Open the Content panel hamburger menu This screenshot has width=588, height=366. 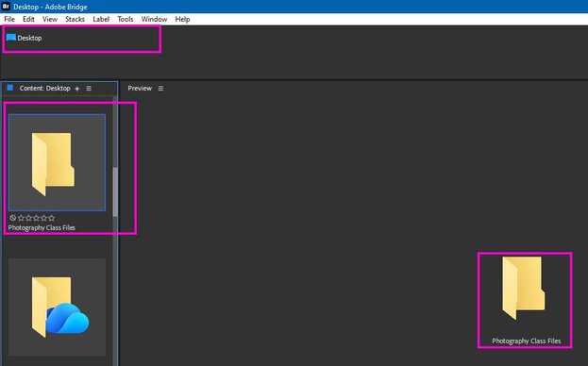tap(89, 89)
